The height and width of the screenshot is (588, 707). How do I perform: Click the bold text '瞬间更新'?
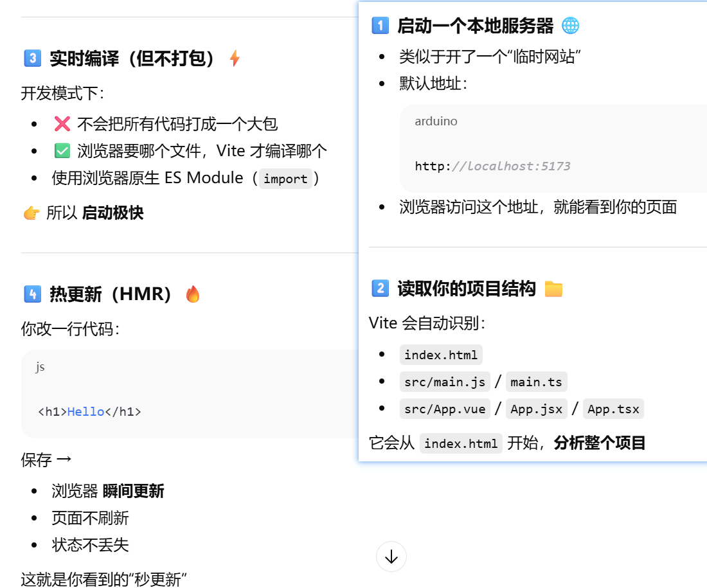(134, 491)
